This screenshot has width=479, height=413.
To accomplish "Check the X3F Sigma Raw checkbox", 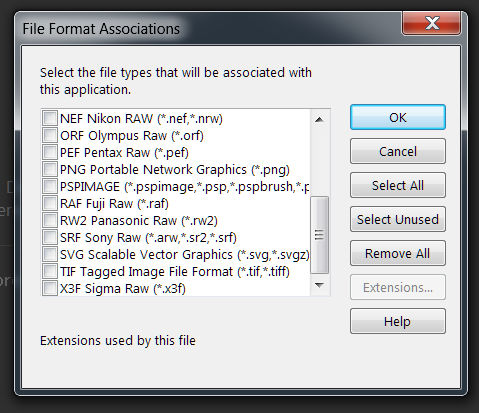I will [x=50, y=288].
